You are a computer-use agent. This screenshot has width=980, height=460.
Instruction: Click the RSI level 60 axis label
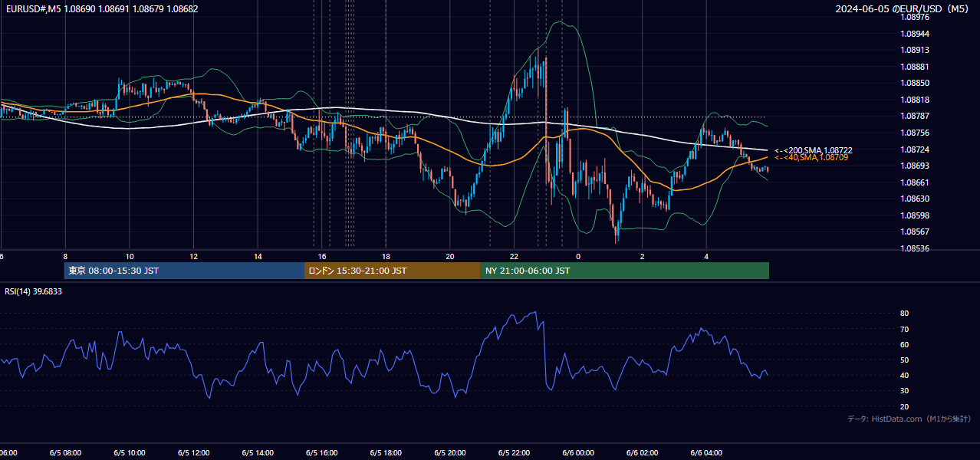coord(904,344)
